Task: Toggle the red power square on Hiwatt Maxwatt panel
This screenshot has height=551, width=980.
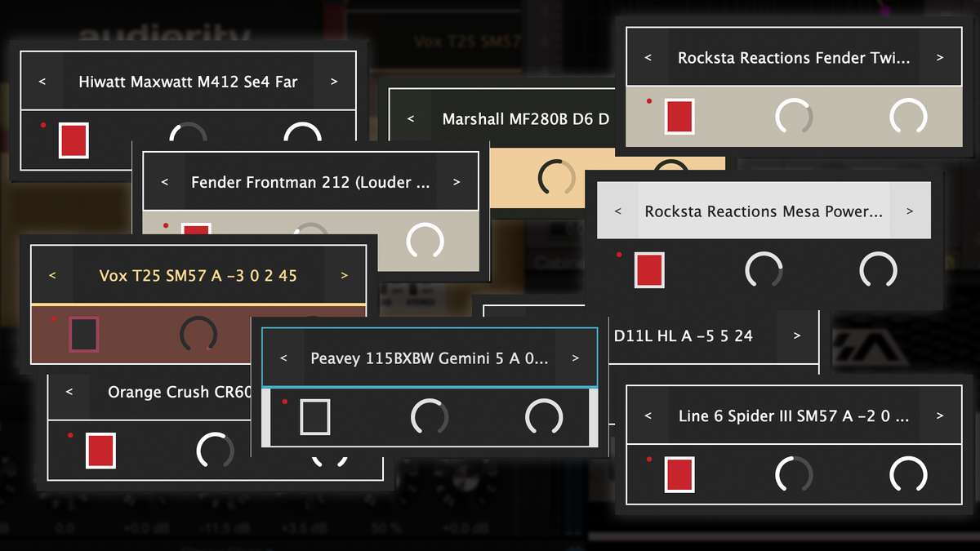Action: (73, 140)
